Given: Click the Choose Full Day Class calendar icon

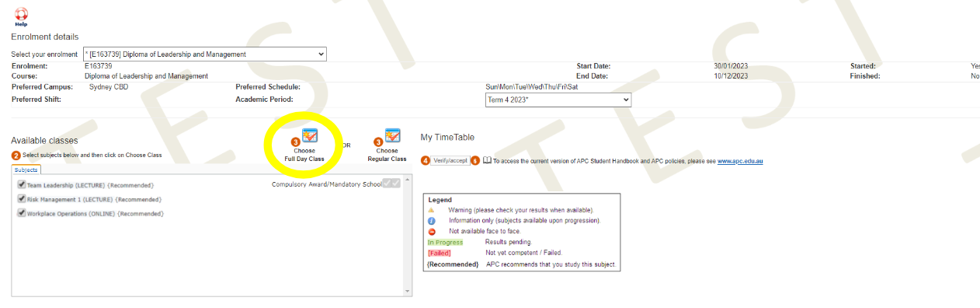Looking at the screenshot, I should click(x=310, y=136).
